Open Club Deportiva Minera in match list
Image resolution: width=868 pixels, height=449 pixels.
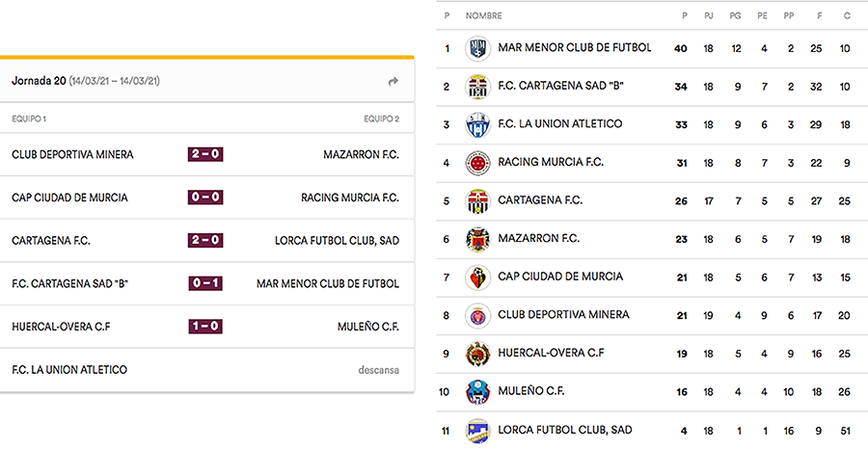click(x=72, y=154)
